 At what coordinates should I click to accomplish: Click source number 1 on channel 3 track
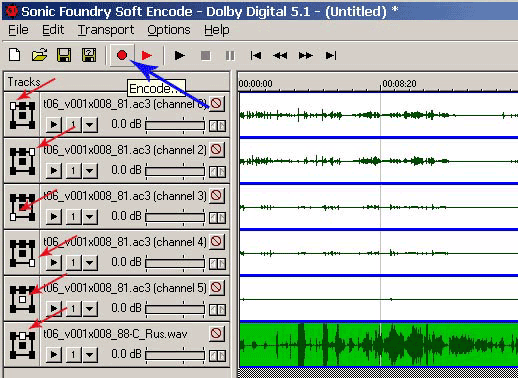pos(73,217)
